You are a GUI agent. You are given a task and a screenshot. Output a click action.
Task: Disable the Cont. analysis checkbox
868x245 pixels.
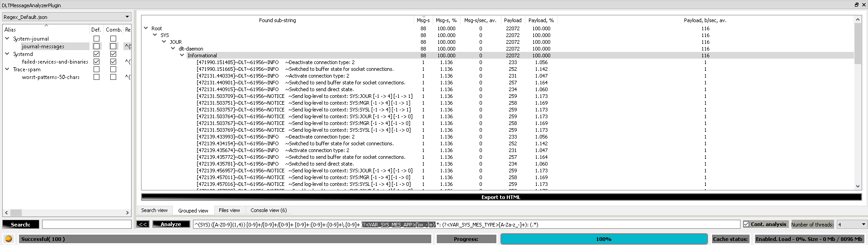tap(746, 224)
